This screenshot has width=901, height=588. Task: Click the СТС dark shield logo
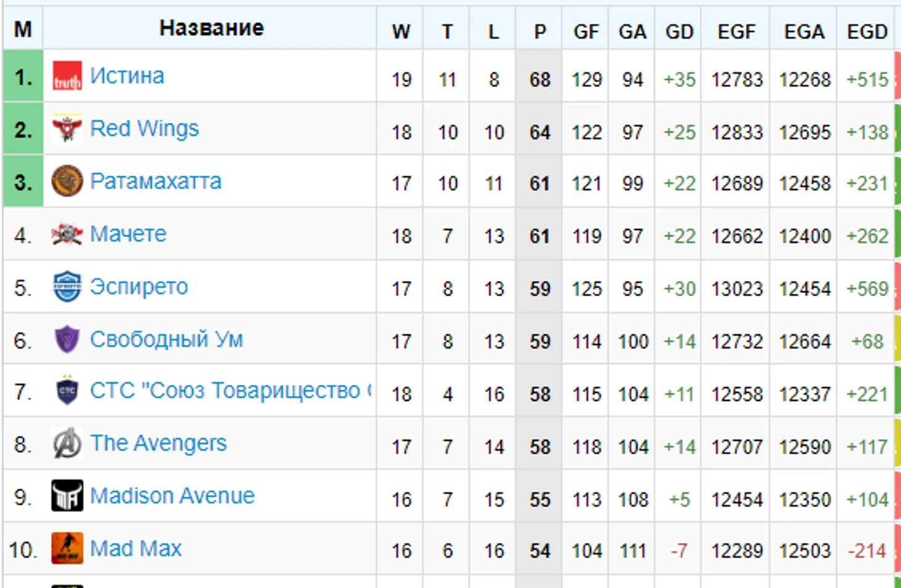(x=67, y=390)
